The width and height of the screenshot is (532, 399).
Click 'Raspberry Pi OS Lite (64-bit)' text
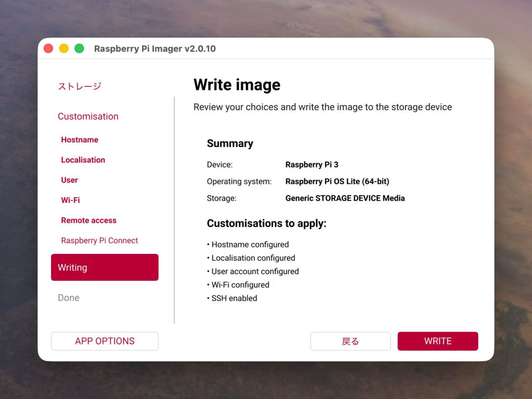tap(337, 182)
